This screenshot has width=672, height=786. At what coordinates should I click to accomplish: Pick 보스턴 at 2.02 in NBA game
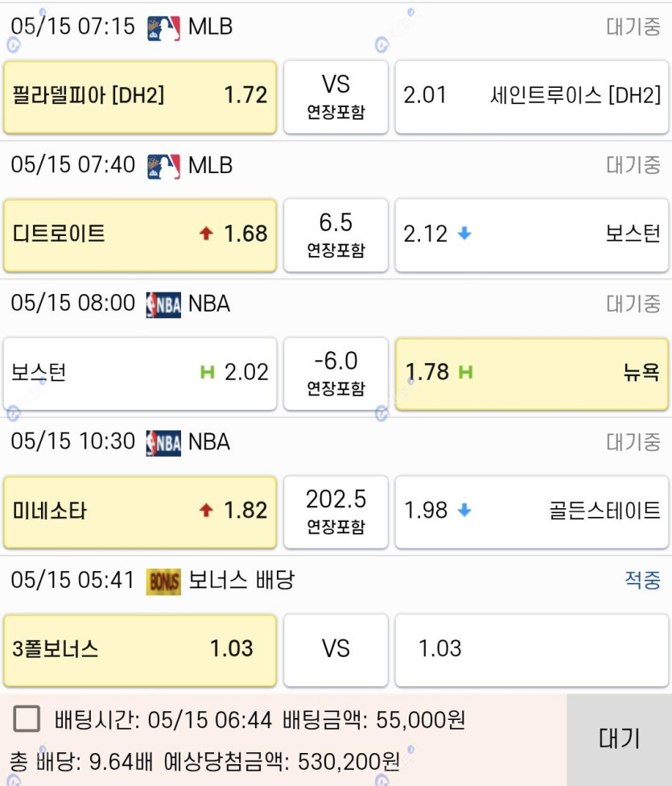pyautogui.click(x=140, y=374)
